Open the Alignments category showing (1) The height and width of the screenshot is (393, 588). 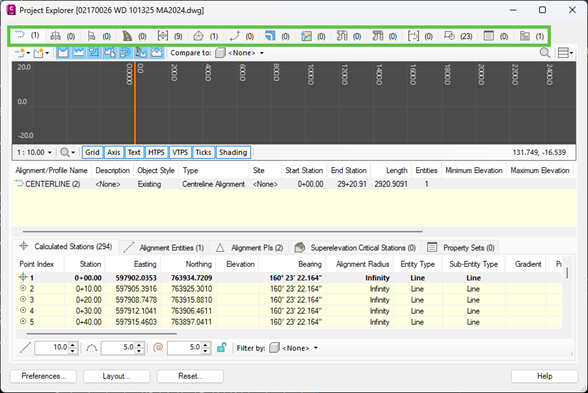[26, 36]
